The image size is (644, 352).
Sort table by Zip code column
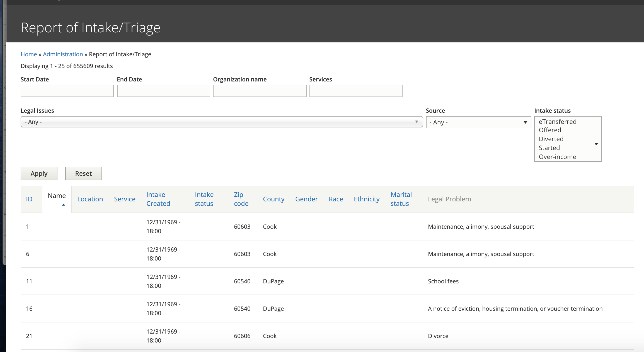[241, 199]
